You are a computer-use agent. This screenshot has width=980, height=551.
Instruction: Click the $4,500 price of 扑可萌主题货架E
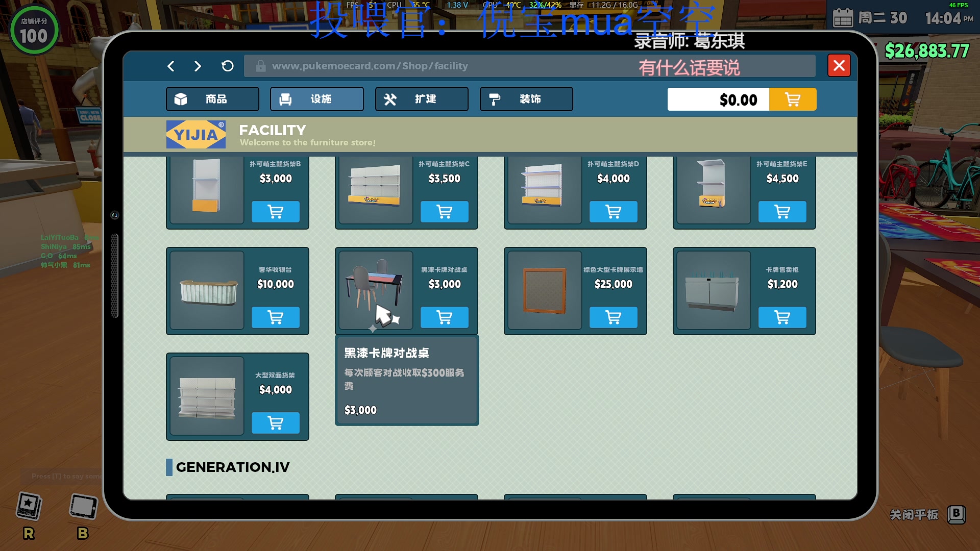pos(782,179)
